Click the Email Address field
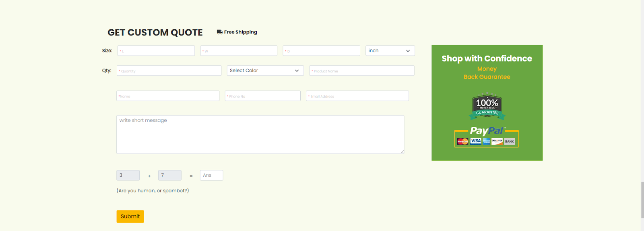The width and height of the screenshot is (644, 231). (x=357, y=96)
